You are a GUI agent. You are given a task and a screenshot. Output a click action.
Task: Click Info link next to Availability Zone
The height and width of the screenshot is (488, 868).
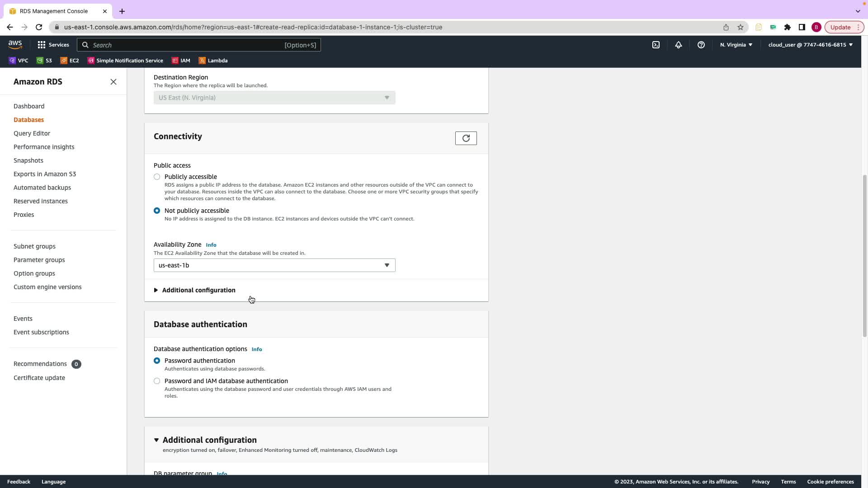point(211,245)
